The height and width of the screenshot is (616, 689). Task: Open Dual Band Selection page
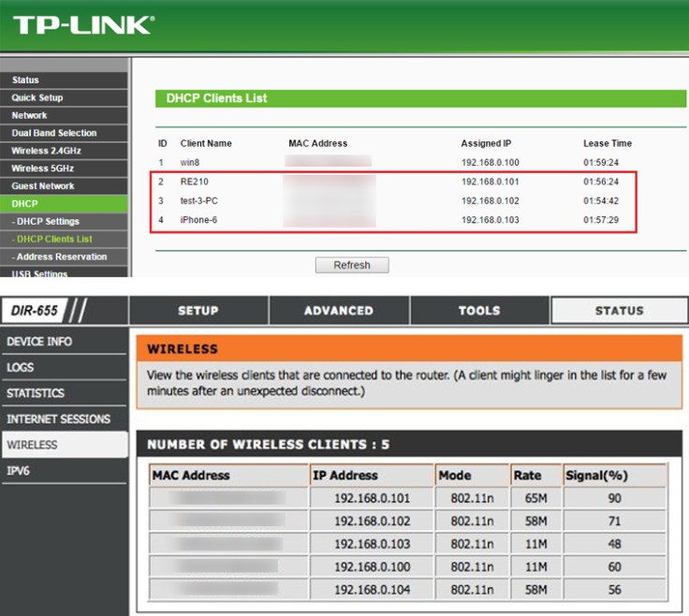pos(53,133)
